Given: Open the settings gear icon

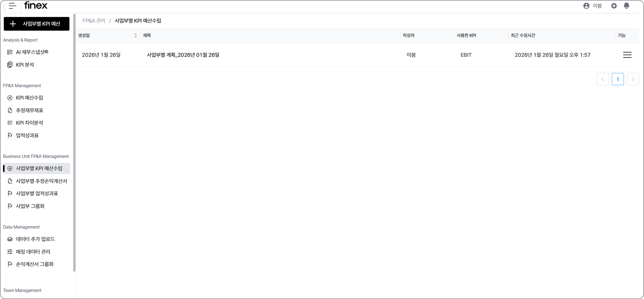Looking at the screenshot, I should [614, 6].
